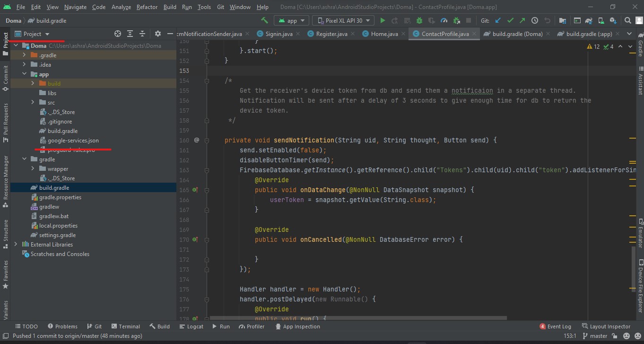Show hidden editor tabs chevron
Screen dimensions: 644x344
coord(629,34)
